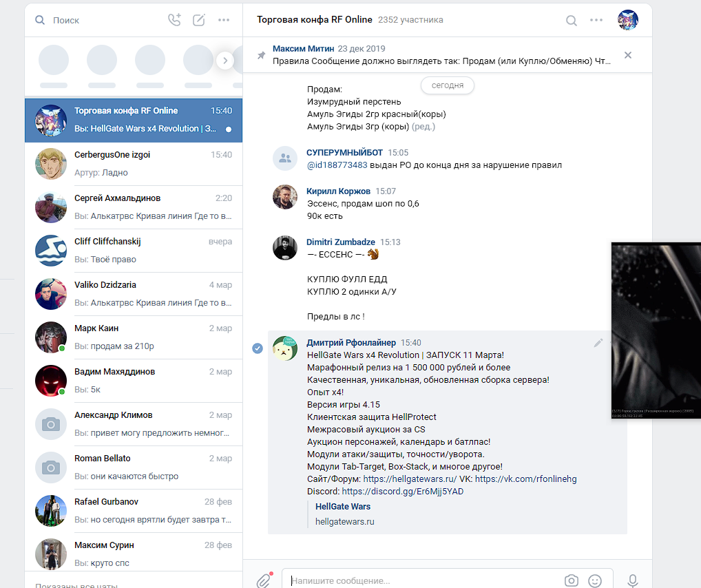Open СУПЕРУМНЫЙБОТ sender name link
Screen dimensions: 701x588
345,152
